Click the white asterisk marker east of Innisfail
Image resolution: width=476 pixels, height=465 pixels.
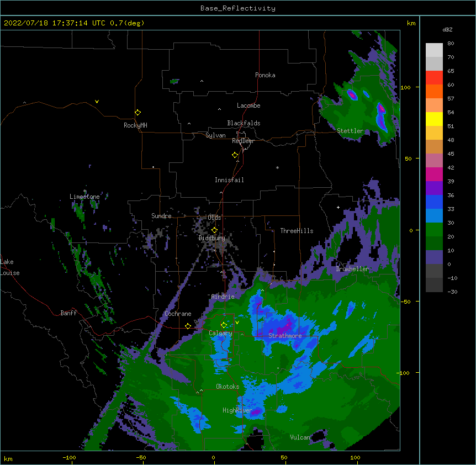(277, 168)
